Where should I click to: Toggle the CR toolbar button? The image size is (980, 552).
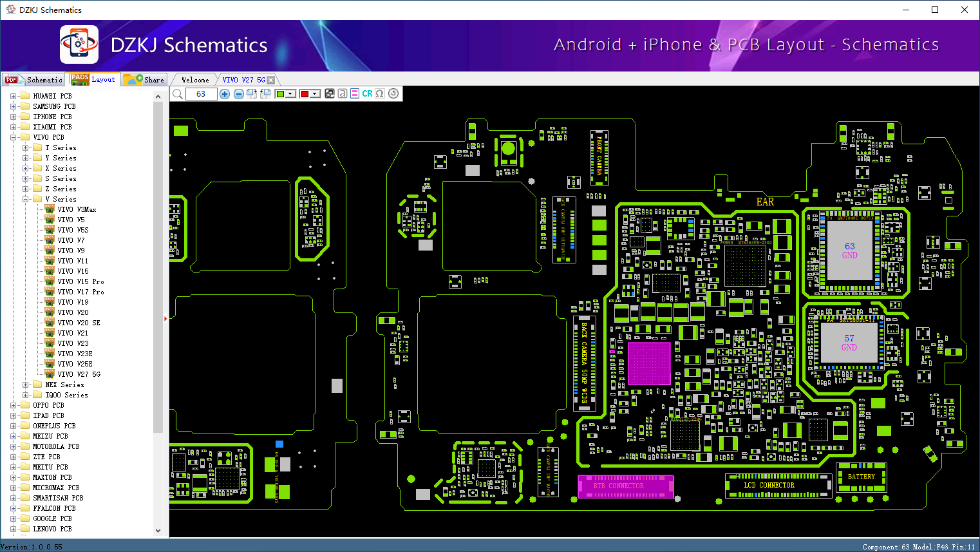click(367, 94)
